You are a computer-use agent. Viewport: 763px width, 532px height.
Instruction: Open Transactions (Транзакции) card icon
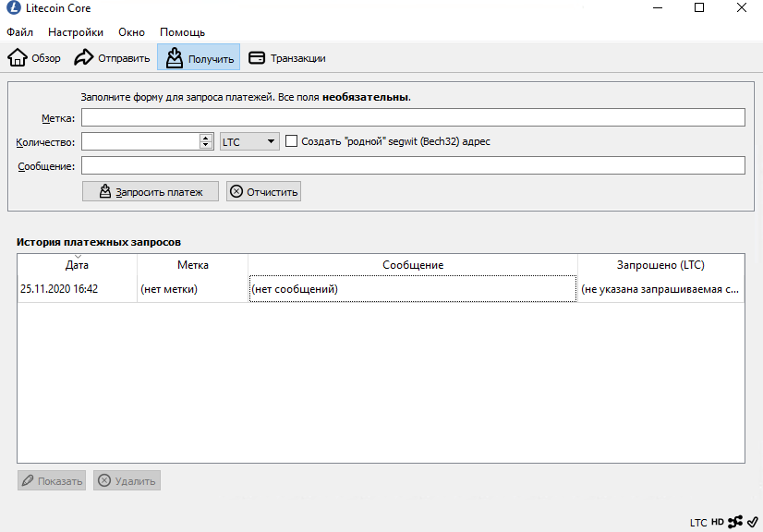tap(257, 58)
